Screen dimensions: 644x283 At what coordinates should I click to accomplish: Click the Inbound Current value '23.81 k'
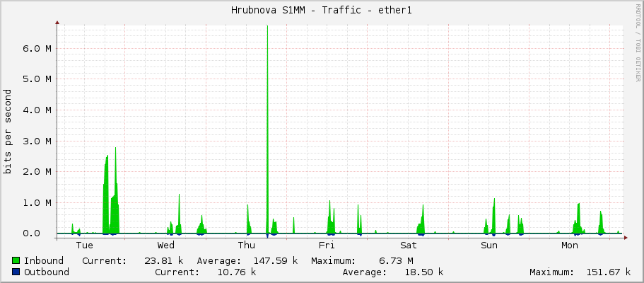(164, 261)
